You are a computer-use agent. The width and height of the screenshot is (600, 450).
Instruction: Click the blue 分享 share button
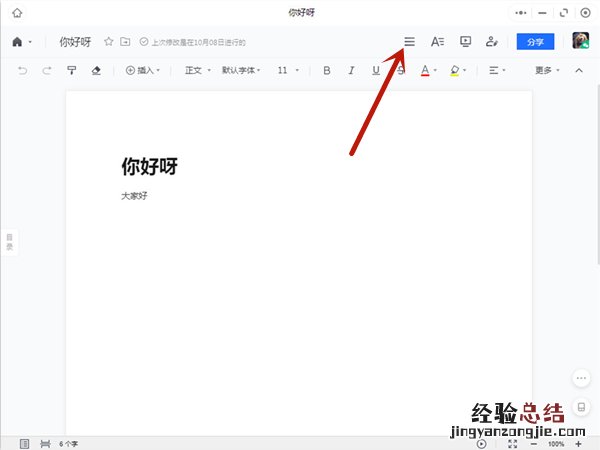click(x=535, y=42)
